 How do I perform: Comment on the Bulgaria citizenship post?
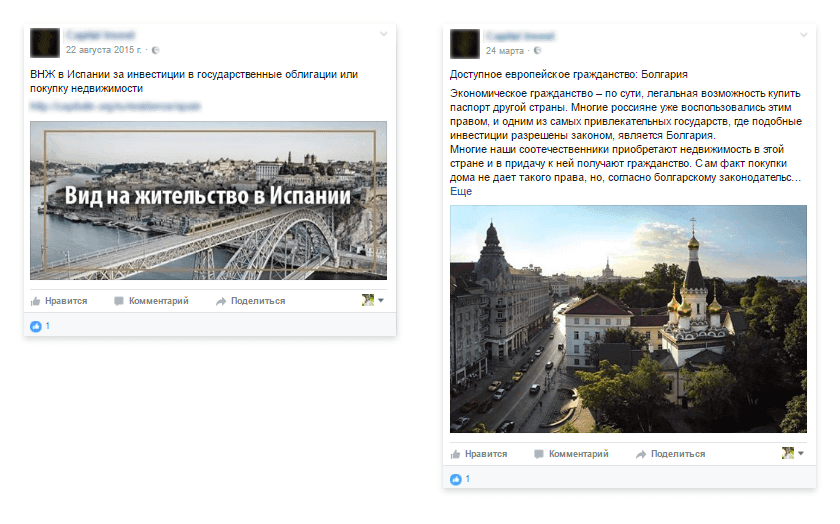point(571,454)
